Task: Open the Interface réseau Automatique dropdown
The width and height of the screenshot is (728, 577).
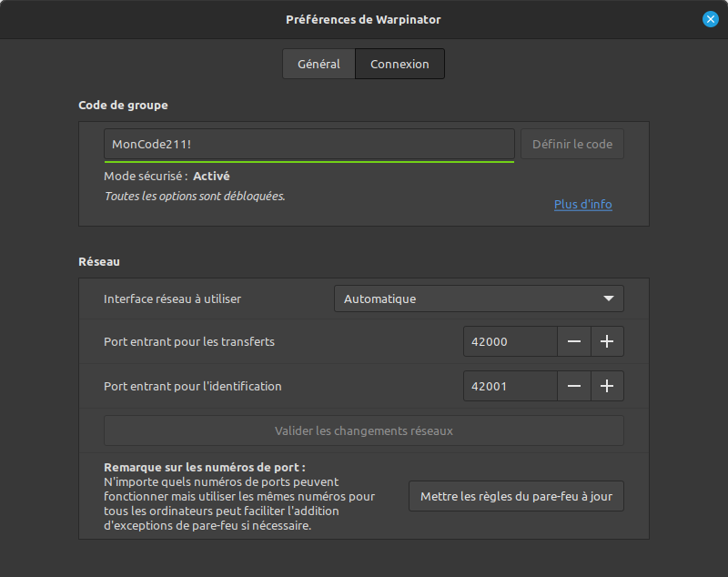Action: pyautogui.click(x=479, y=299)
